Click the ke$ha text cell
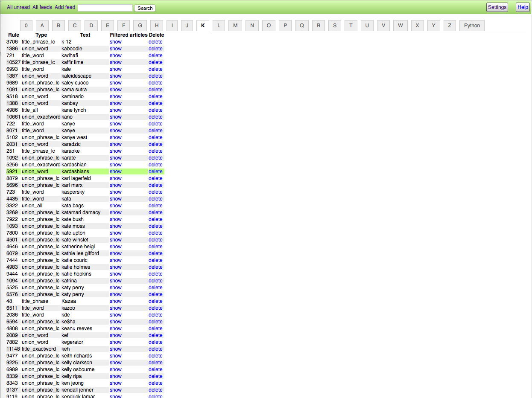The image size is (532, 398). [x=68, y=322]
